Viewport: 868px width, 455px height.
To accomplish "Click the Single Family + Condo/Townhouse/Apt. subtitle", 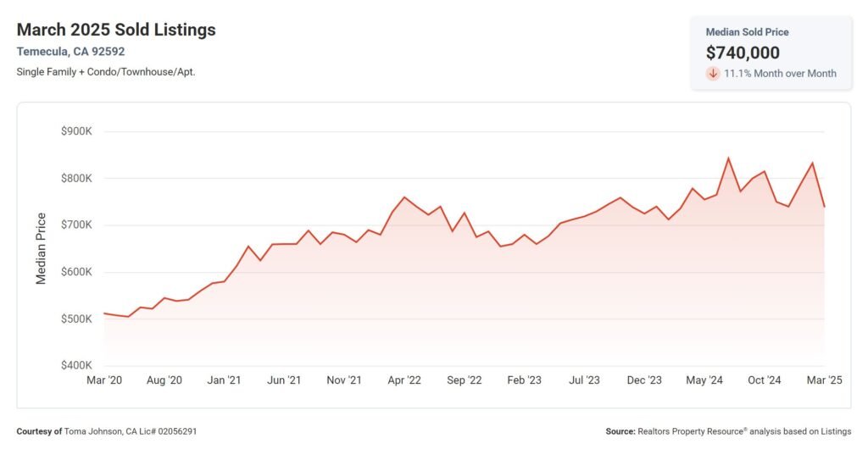I will 106,71.
